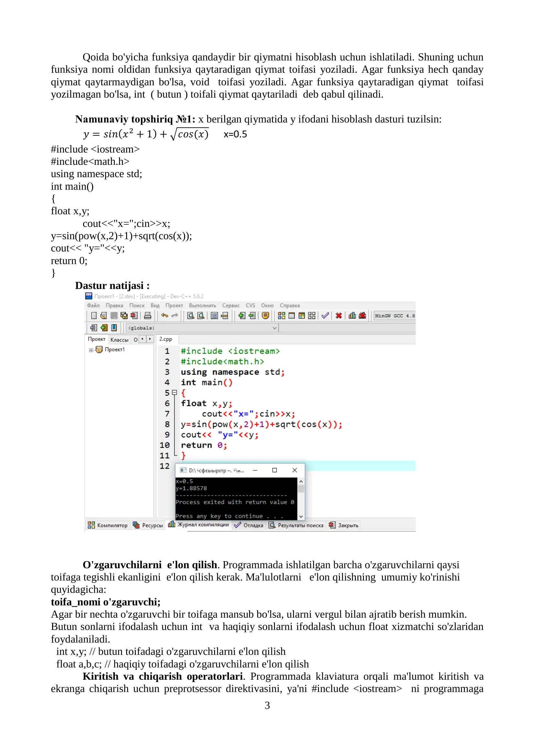Viewport: 535px width, 756px height.
Task: Click the Debug checkmark icon
Action: point(325,316)
